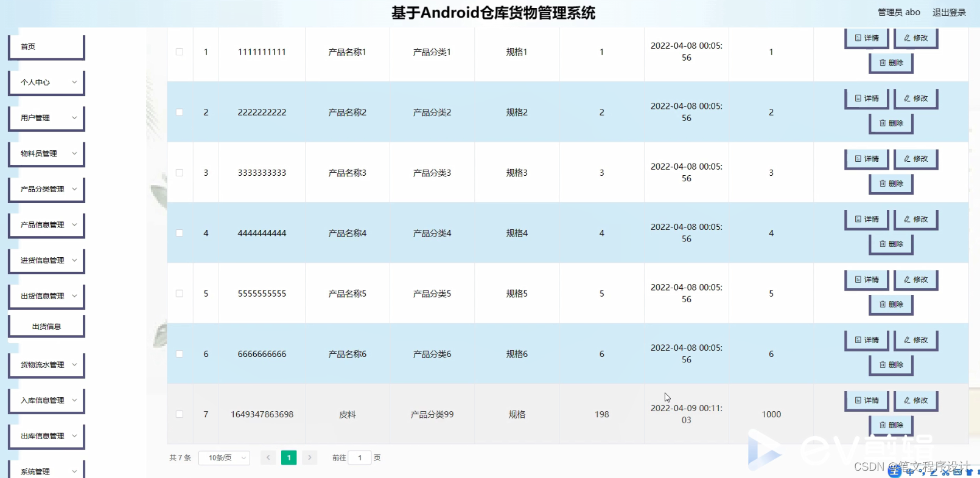Open 10条/页 page size dropdown
Viewport: 980px width, 478px height.
(x=224, y=458)
